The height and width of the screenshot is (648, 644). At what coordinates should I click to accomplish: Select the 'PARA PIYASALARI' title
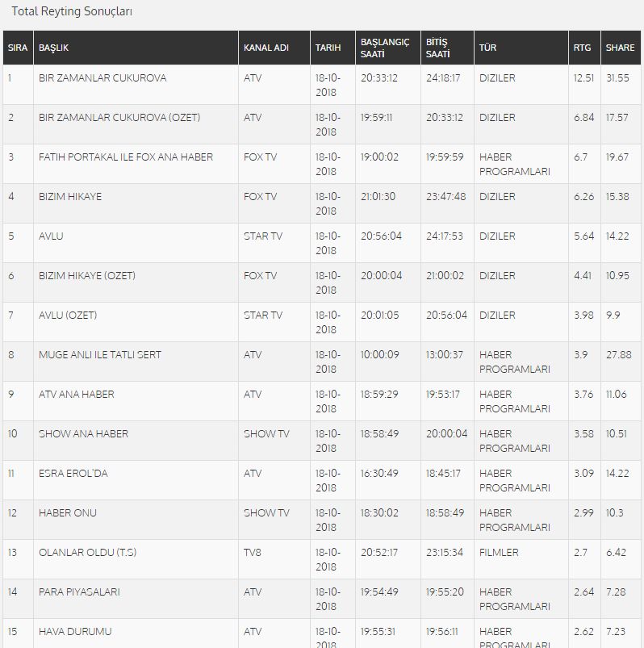pyautogui.click(x=79, y=592)
